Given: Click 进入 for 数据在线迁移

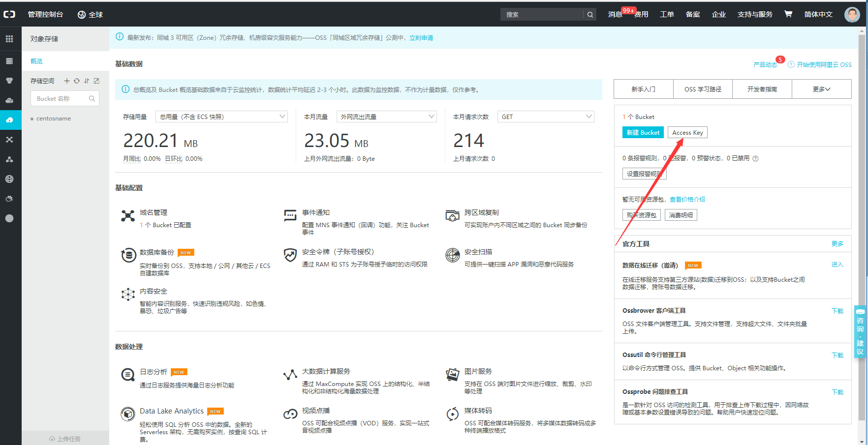Looking at the screenshot, I should pyautogui.click(x=837, y=265).
